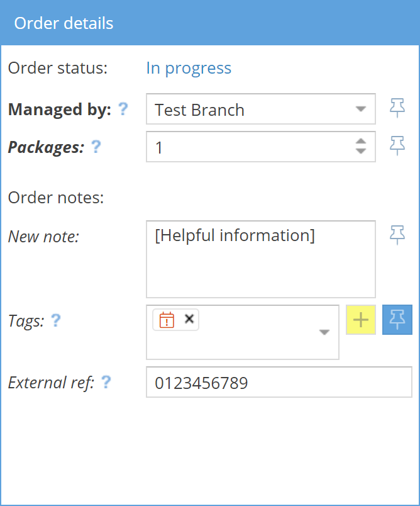This screenshot has height=506, width=420.
Task: Increase the Packages count with up arrow
Action: point(360,142)
